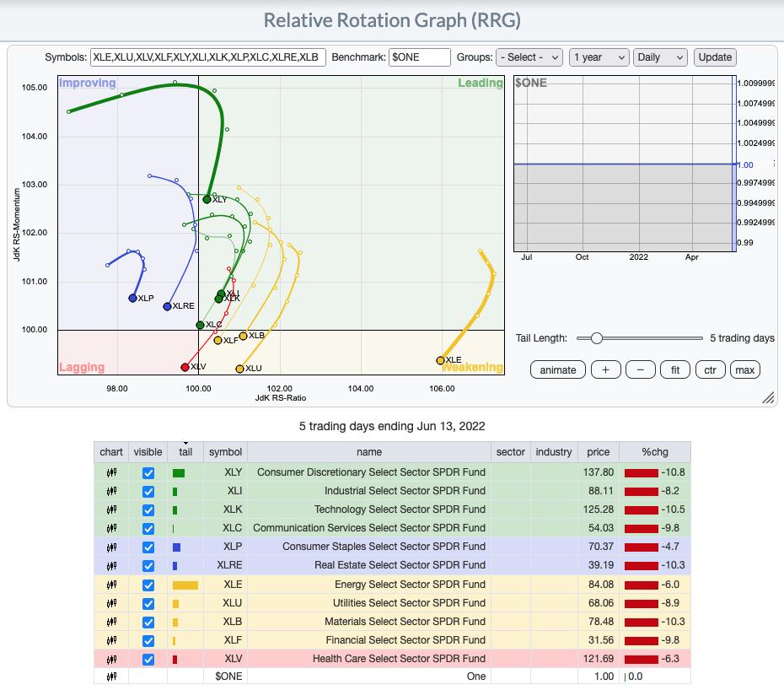Click the XLY green tail swatch
Screen dimensions: 784x690
point(179,473)
